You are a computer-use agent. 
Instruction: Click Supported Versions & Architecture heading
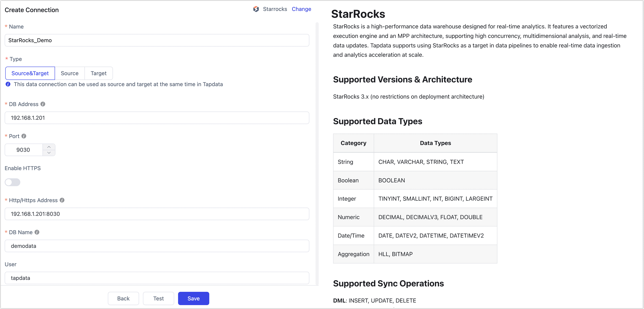coord(403,79)
